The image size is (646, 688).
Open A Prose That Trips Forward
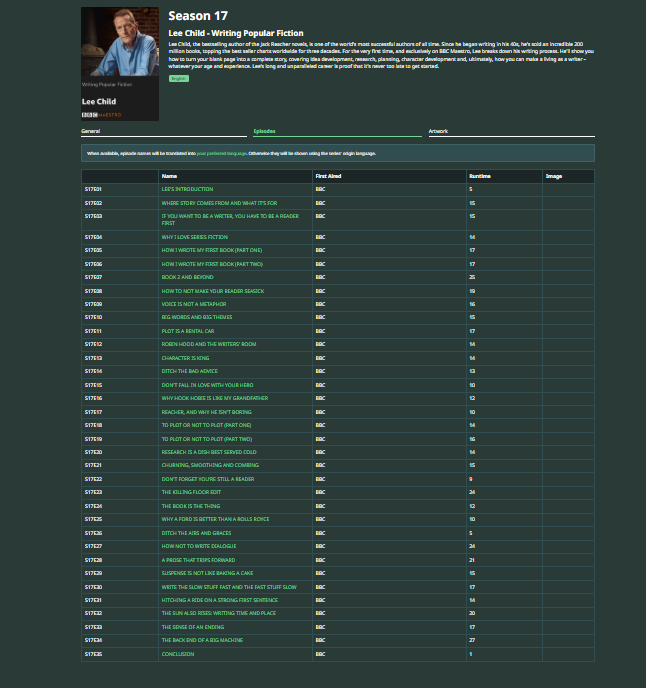click(198, 560)
